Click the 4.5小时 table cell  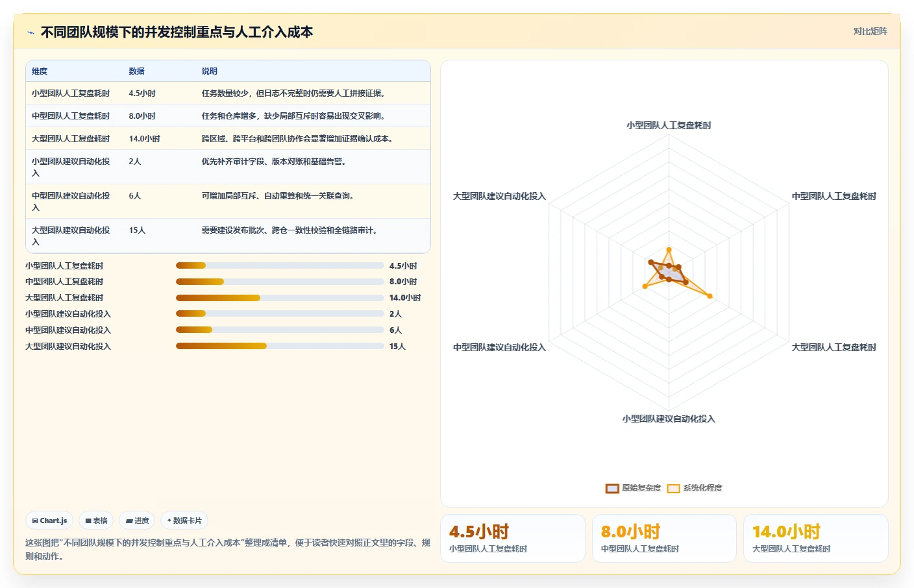point(142,93)
